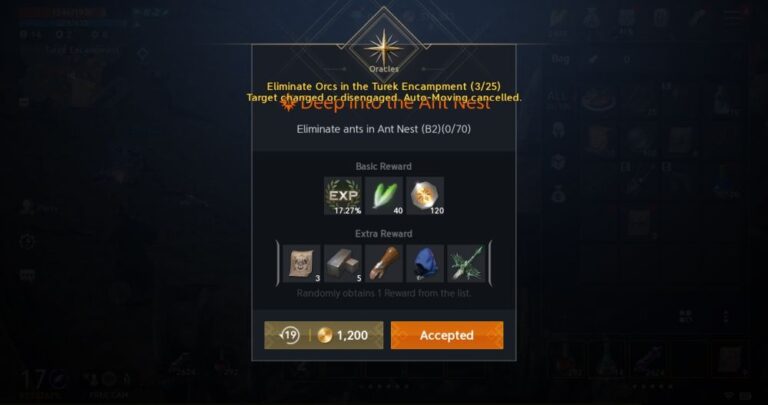This screenshot has height=405, width=768.
Task: Click the EXP 17.27% reward icon
Action: pyautogui.click(x=343, y=196)
